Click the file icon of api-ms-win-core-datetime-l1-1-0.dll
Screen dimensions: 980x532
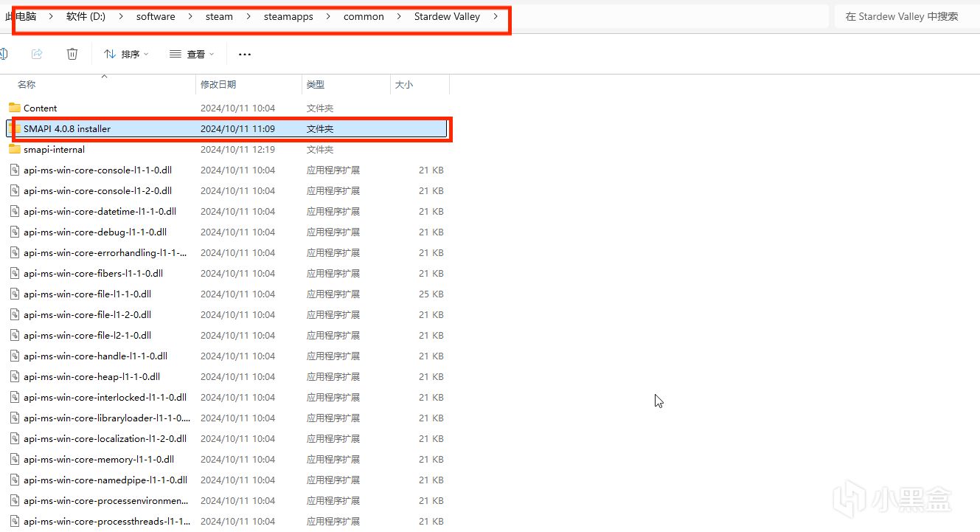point(15,211)
